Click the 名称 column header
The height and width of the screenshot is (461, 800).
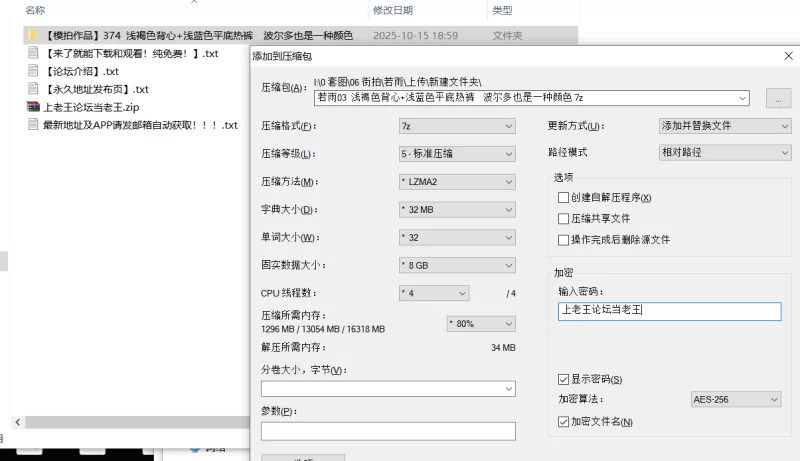(35, 10)
